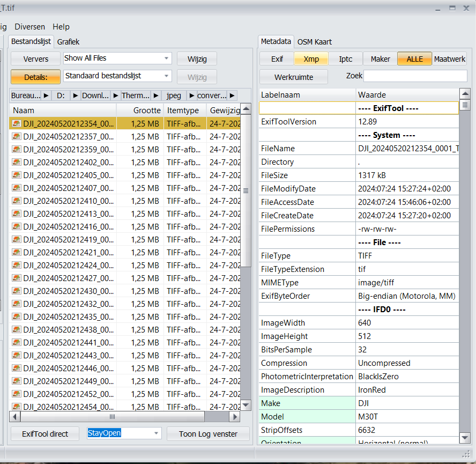Switch to the OSM Kaart tab

tap(315, 42)
